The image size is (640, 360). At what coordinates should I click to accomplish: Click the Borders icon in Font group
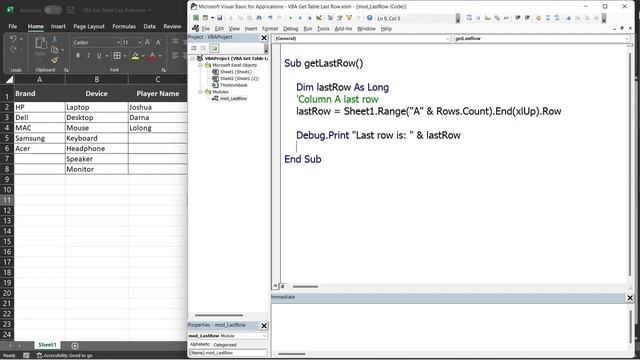[117, 56]
